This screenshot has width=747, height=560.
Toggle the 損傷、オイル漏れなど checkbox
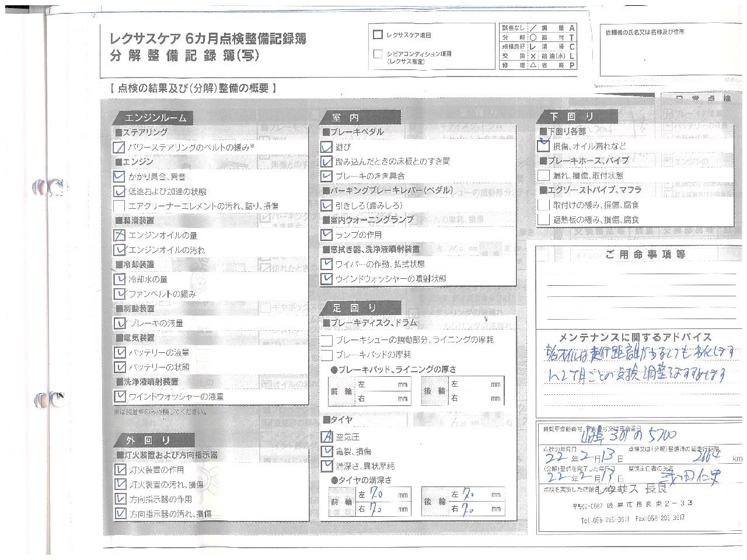(x=543, y=145)
